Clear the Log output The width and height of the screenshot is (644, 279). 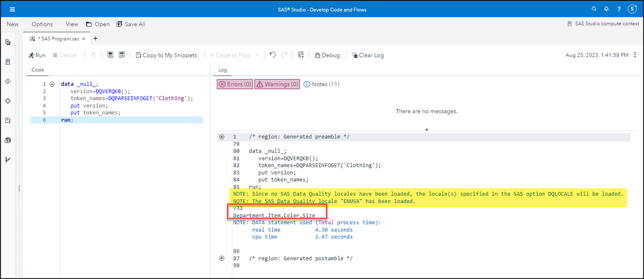[368, 55]
